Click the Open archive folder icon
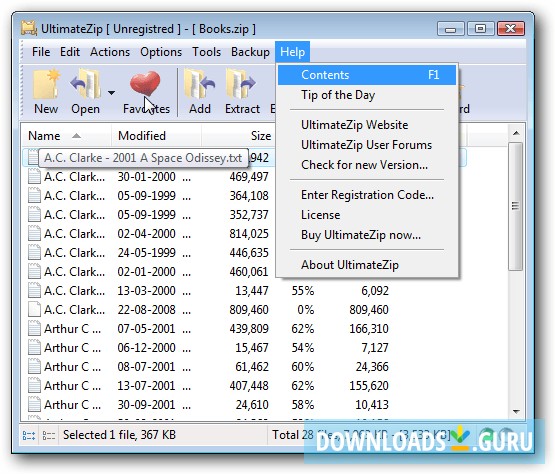The image size is (555, 474). point(86,84)
